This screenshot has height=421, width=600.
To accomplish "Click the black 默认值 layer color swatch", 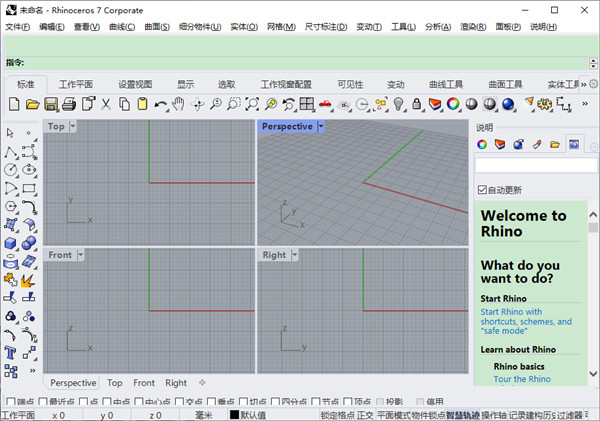I will pyautogui.click(x=234, y=415).
